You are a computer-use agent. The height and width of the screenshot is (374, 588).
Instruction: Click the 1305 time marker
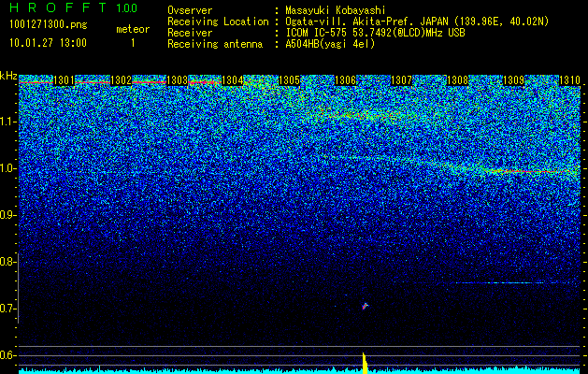(289, 80)
